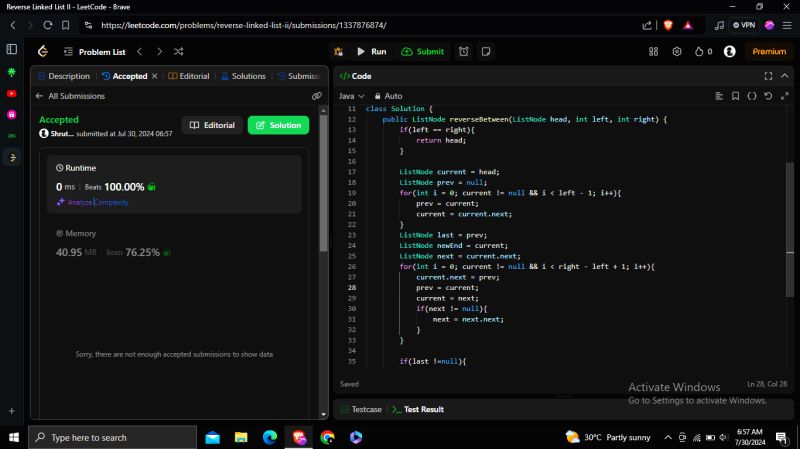Image resolution: width=800 pixels, height=449 pixels.
Task: Click Memory 76.25% beats value
Action: click(x=142, y=253)
